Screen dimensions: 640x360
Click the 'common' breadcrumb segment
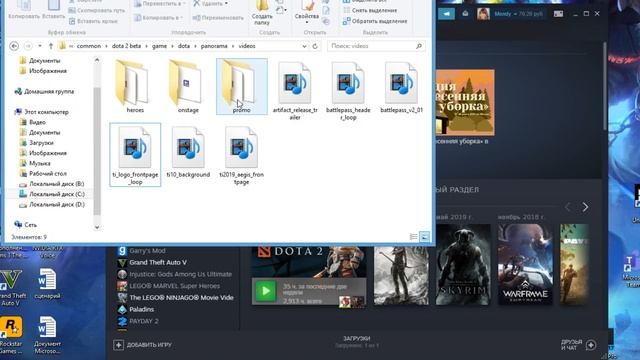click(89, 46)
